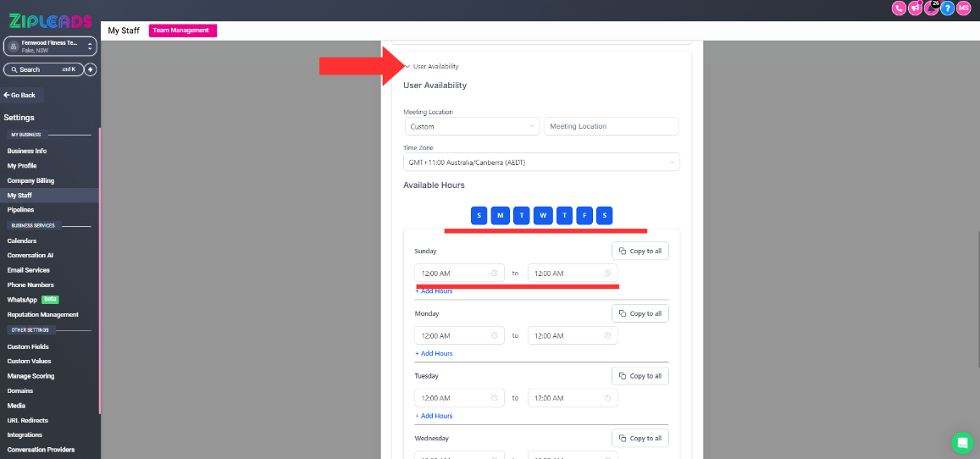The width and height of the screenshot is (980, 459).
Task: Open Custom Fields settings
Action: coord(27,346)
